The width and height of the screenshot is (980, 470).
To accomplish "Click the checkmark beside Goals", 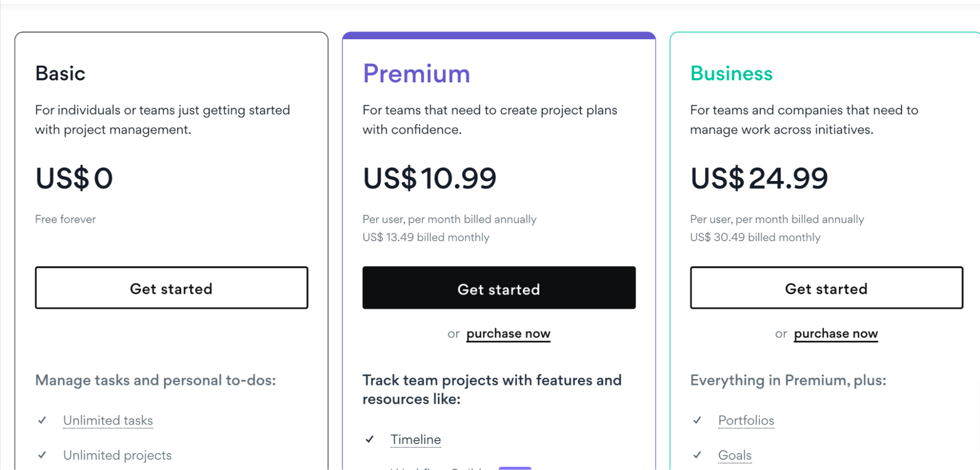I will pos(697,455).
